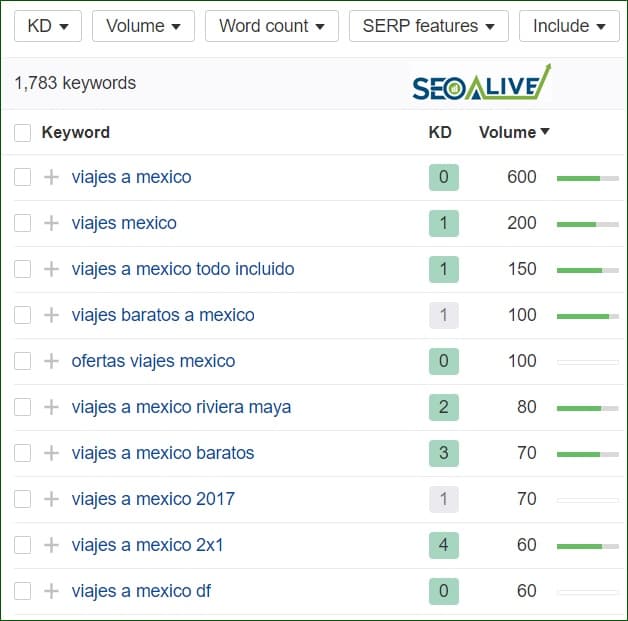Add 'viajes mexico' keyword via plus icon
This screenshot has height=621, width=628.
point(51,223)
